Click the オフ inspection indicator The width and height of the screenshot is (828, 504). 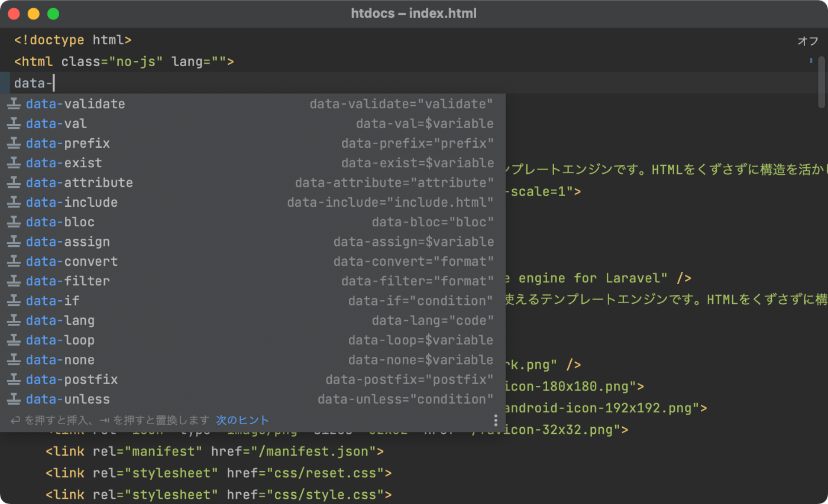point(807,41)
